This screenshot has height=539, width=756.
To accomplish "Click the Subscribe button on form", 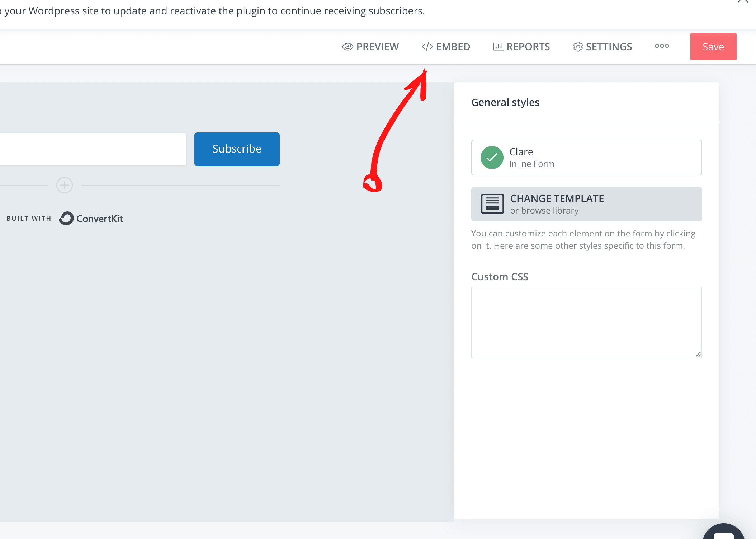I will click(237, 149).
